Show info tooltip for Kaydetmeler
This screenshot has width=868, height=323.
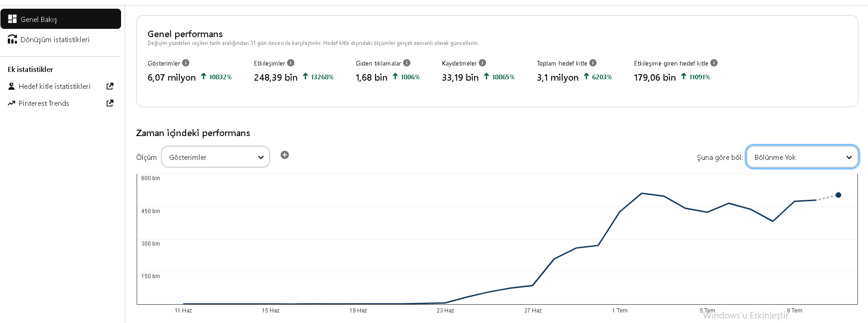pos(482,63)
